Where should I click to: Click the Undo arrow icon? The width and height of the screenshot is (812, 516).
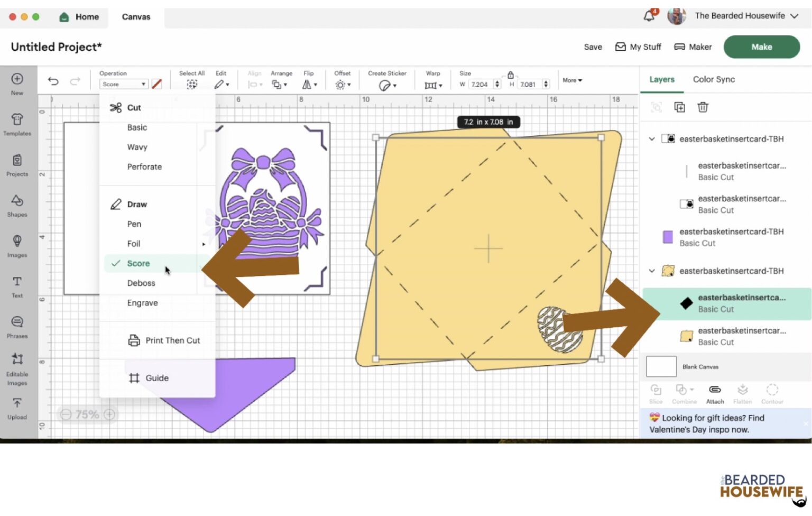point(53,81)
